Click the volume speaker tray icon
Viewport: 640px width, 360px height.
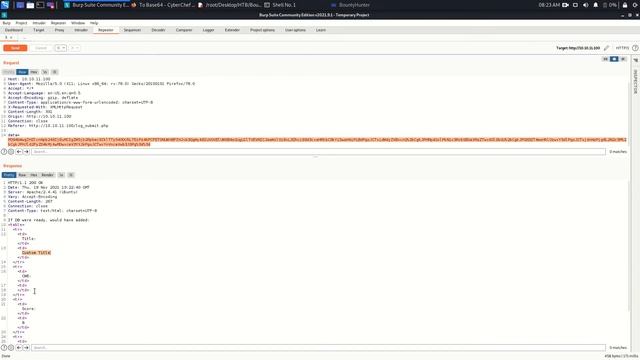coord(586,5)
